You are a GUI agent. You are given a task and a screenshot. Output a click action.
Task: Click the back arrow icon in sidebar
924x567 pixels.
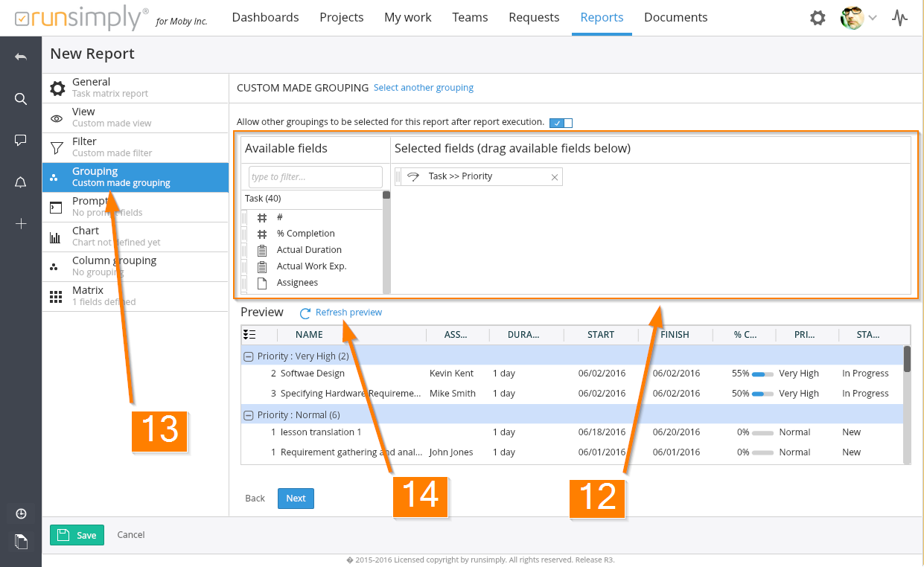point(21,57)
